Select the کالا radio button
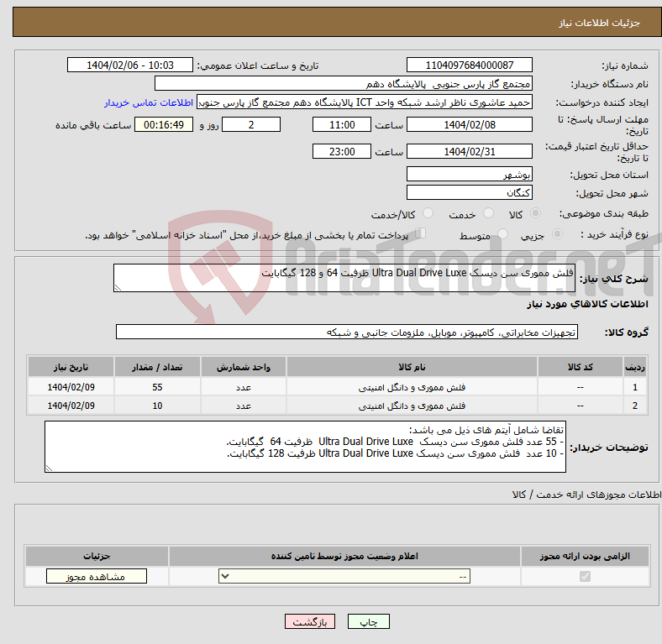The image size is (662, 644). [535, 213]
